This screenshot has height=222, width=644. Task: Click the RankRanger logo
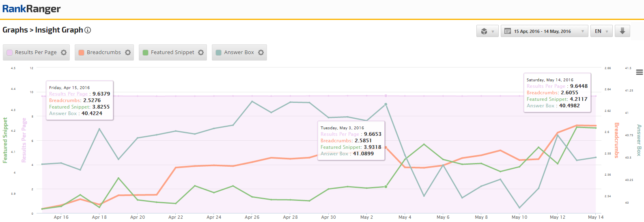click(31, 9)
